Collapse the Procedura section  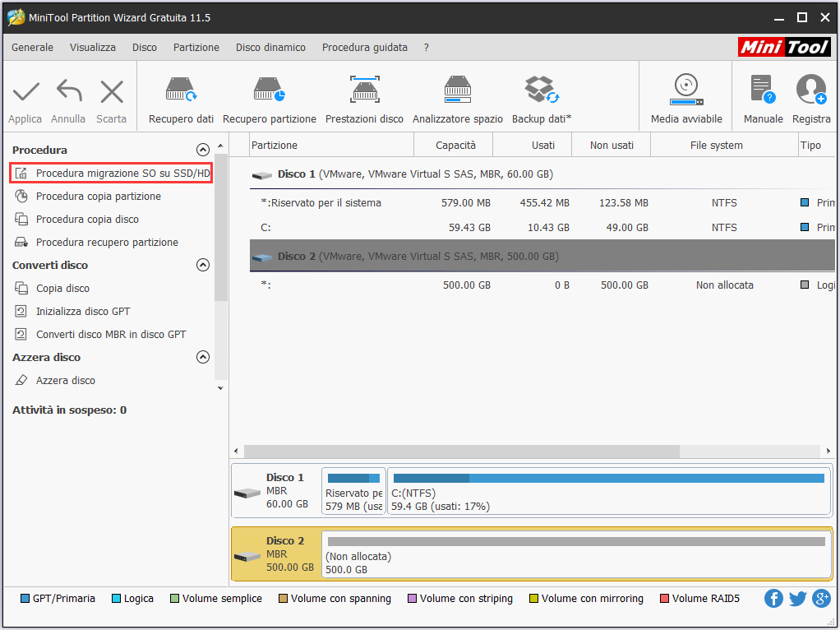click(x=202, y=150)
